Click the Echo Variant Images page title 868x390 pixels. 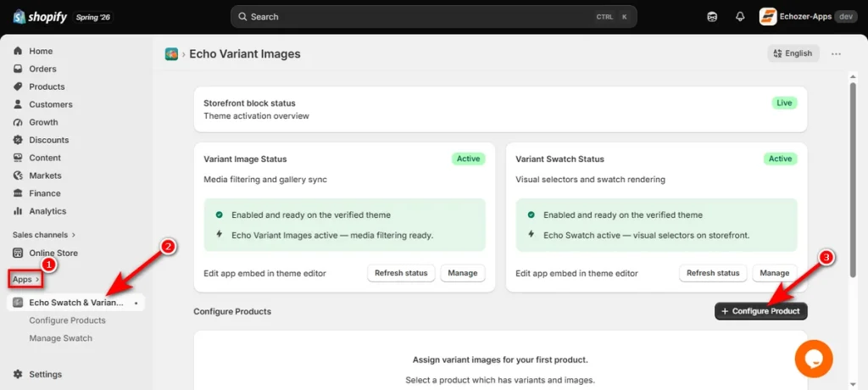[x=245, y=53]
